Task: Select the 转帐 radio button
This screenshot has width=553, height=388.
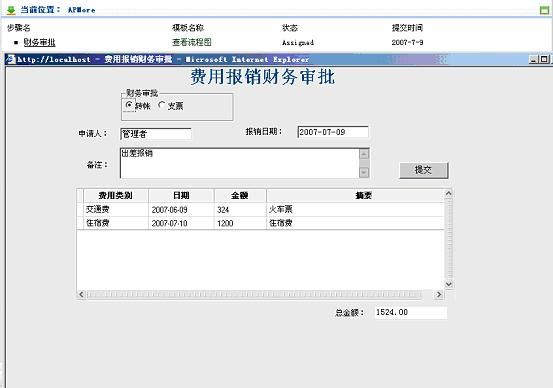Action: pyautogui.click(x=129, y=105)
